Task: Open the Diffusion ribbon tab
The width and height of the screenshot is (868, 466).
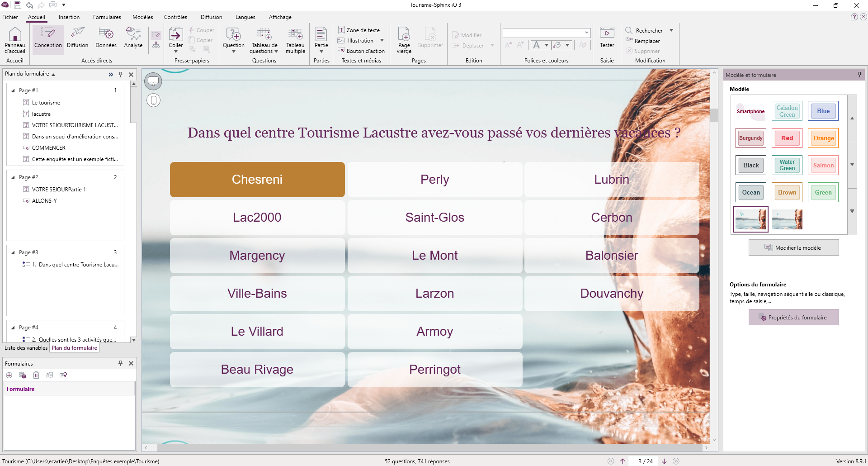Action: pyautogui.click(x=211, y=17)
